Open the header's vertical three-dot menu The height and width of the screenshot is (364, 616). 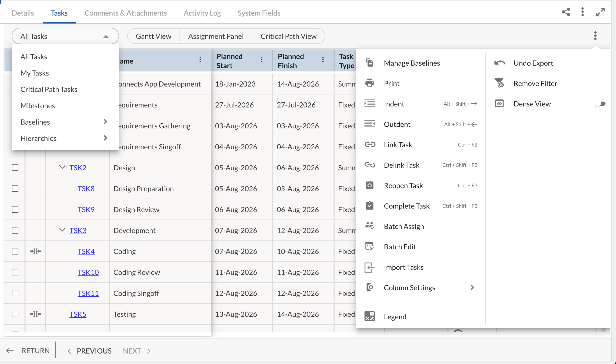(x=583, y=12)
